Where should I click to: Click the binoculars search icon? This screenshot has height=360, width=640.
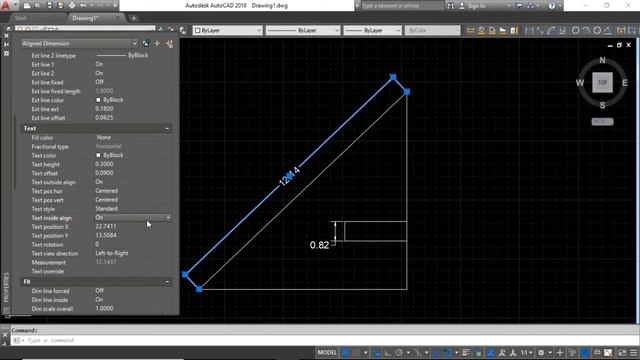pyautogui.click(x=451, y=6)
